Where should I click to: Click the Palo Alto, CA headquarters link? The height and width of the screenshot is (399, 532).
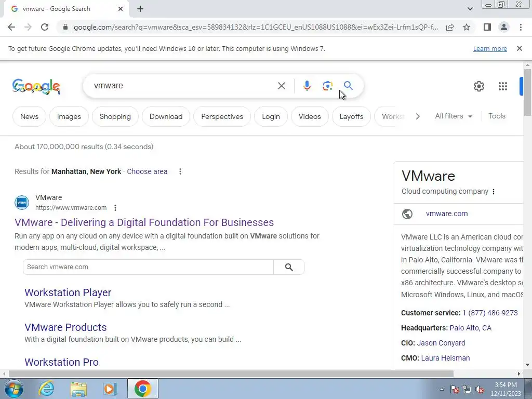click(x=470, y=328)
